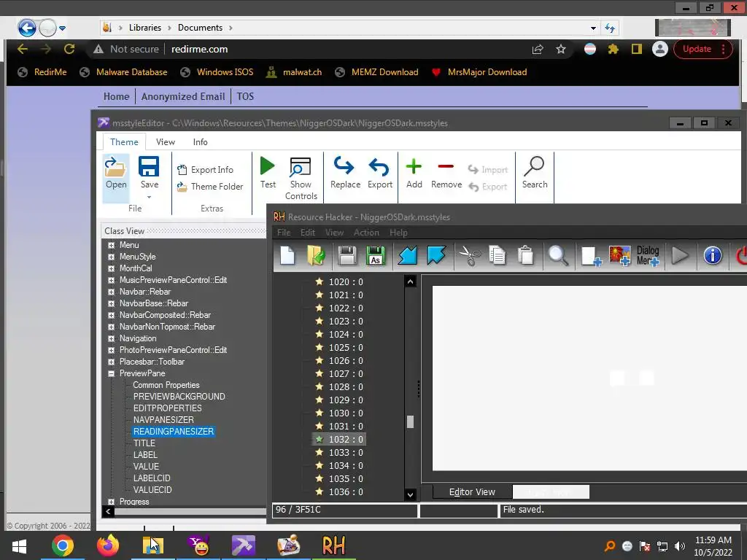Open Firefox from the taskbar
The width and height of the screenshot is (747, 560).
click(108, 545)
